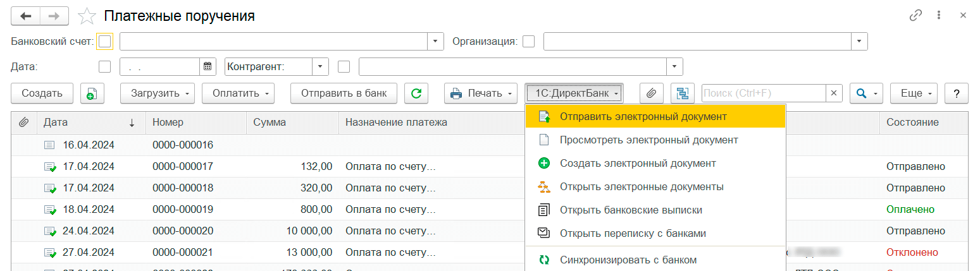The image size is (980, 271).
Task: Toggle the Организация filter checkbox
Action: tap(528, 42)
